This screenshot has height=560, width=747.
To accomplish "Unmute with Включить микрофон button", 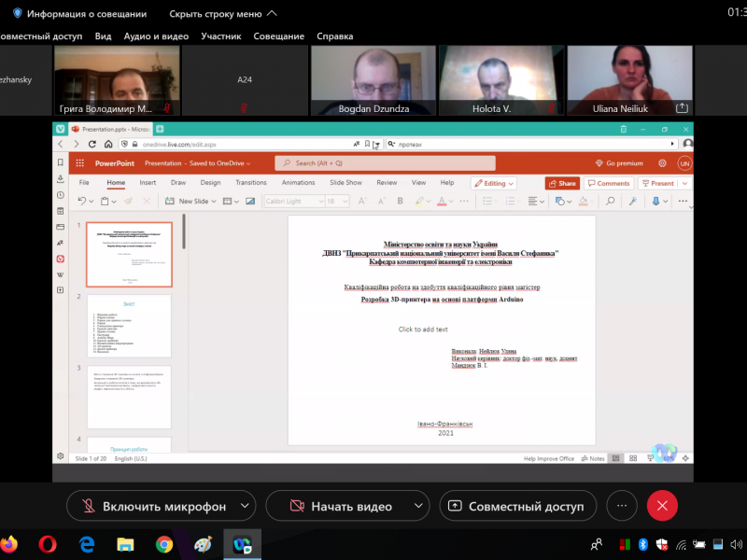I will (x=152, y=506).
